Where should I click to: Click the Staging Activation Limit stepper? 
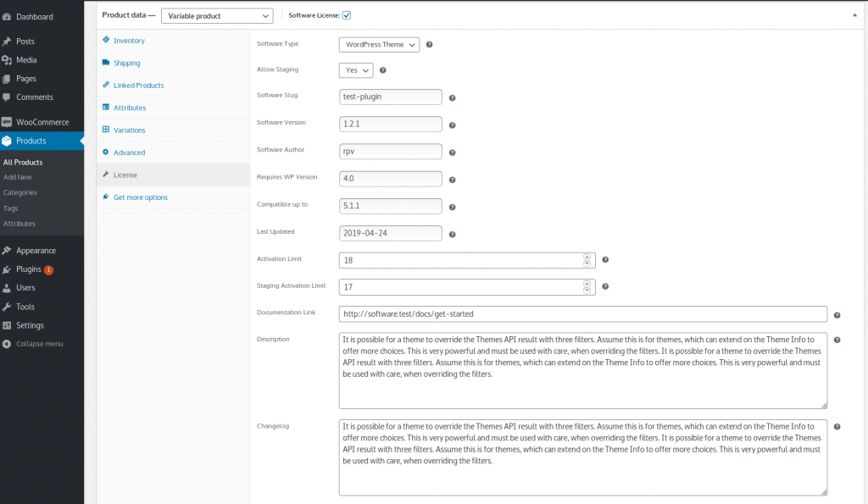coord(587,286)
